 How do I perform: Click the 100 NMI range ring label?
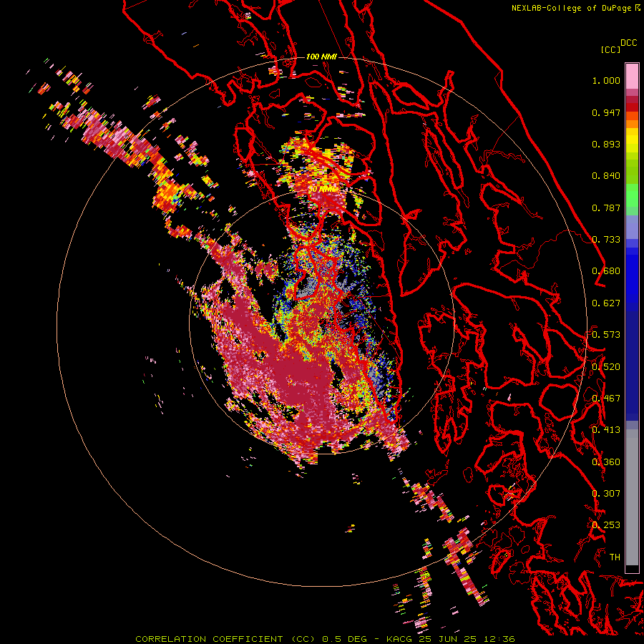point(321,57)
